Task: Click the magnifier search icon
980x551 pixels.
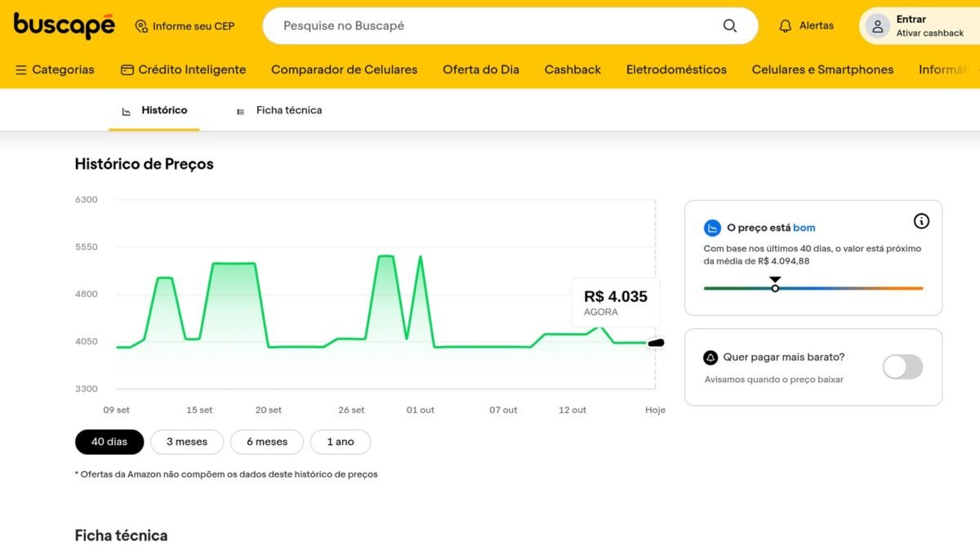Action: pyautogui.click(x=729, y=26)
